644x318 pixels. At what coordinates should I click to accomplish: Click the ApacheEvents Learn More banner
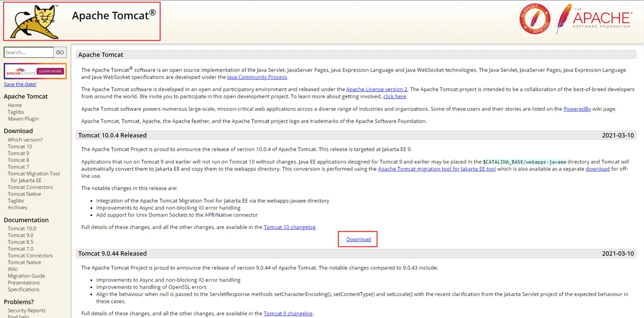pyautogui.click(x=35, y=71)
